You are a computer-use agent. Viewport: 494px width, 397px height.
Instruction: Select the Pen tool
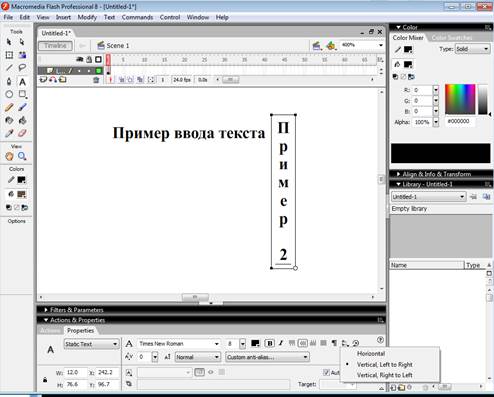(9, 81)
